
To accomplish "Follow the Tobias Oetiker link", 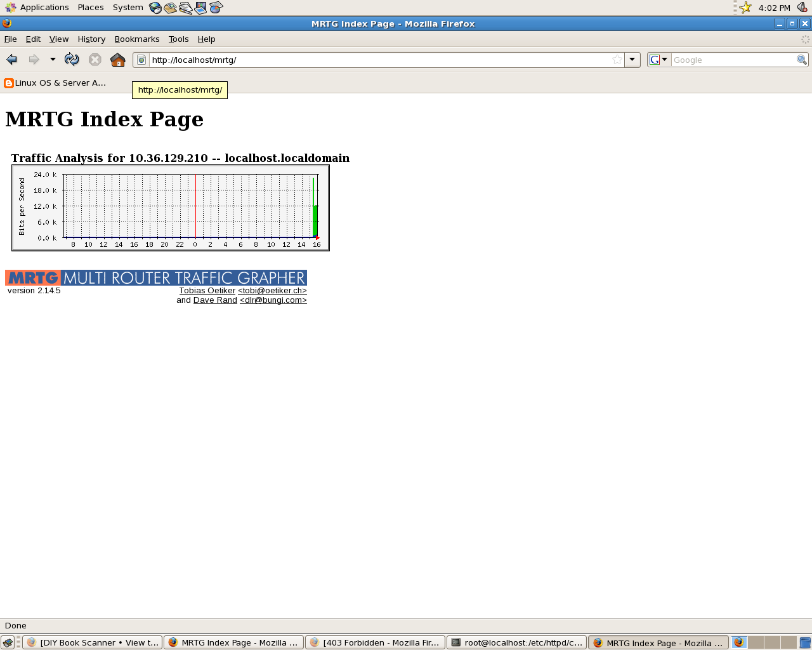I will coord(207,291).
